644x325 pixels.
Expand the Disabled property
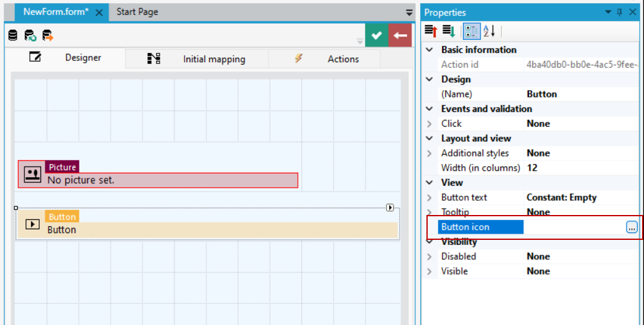coord(430,257)
